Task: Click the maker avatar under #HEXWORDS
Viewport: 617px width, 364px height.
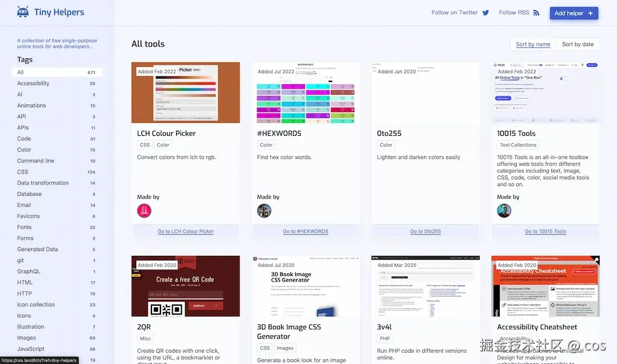Action: coord(264,211)
